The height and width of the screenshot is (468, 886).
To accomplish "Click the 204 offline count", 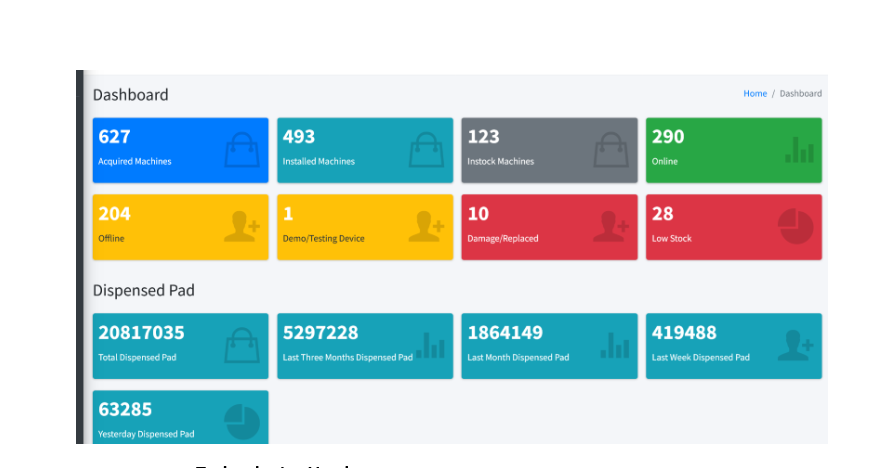I will 115,214.
